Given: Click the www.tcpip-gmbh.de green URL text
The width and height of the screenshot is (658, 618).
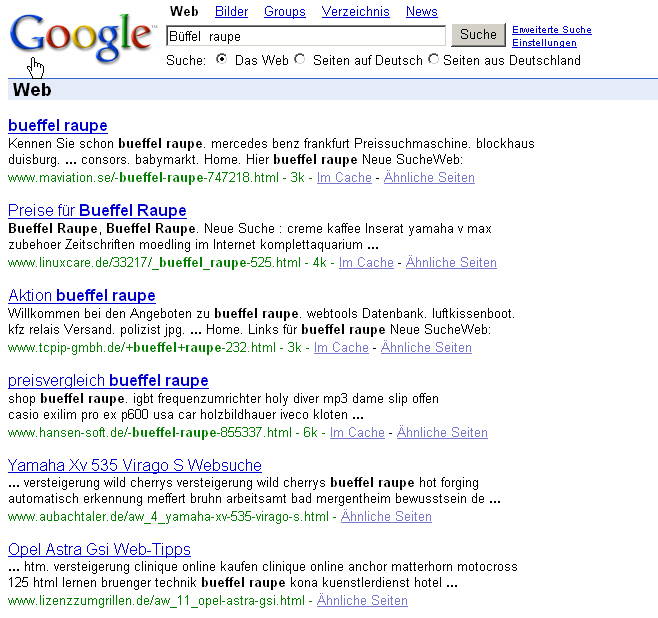Looking at the screenshot, I should [x=142, y=348].
